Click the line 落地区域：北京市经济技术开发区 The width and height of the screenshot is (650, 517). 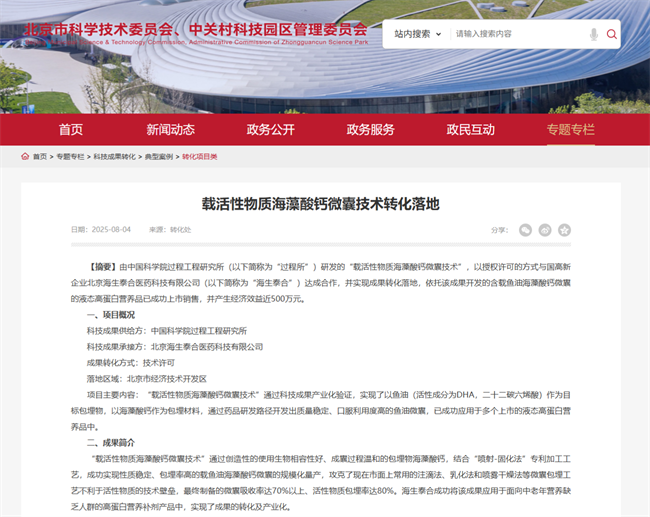point(146,379)
